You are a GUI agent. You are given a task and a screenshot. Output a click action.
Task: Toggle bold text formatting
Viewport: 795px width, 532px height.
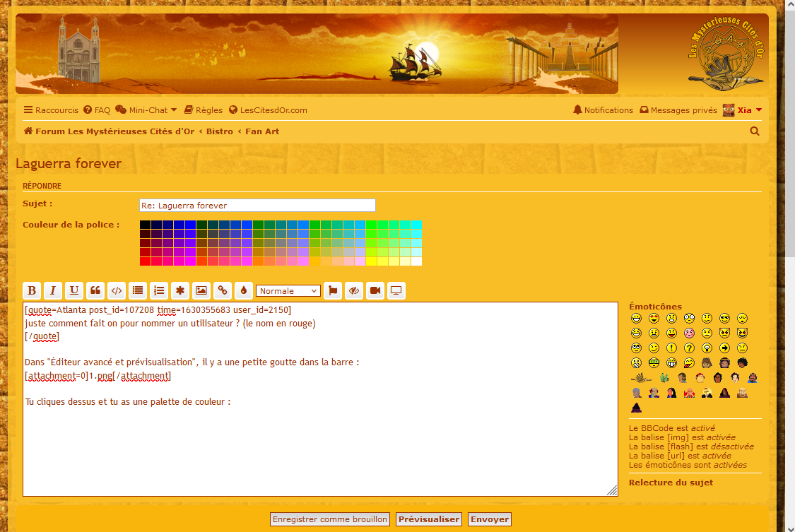32,290
